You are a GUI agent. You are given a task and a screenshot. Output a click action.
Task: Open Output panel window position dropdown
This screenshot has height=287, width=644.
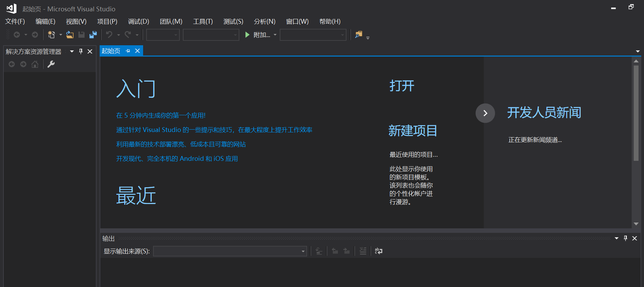pos(617,238)
